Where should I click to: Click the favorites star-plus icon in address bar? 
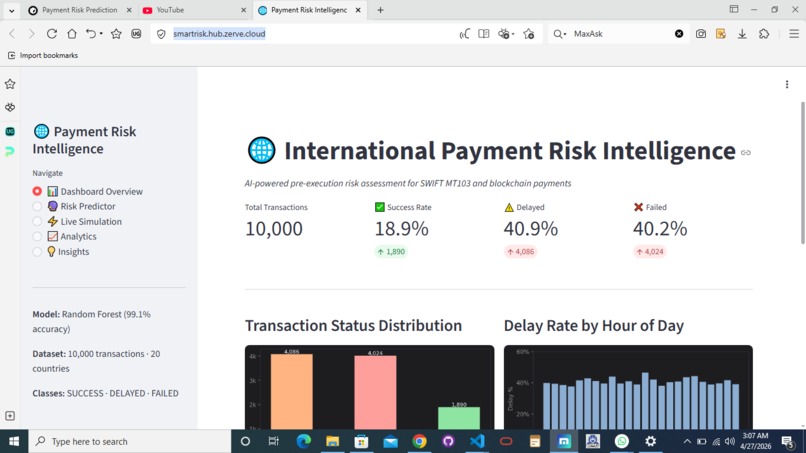tap(528, 34)
